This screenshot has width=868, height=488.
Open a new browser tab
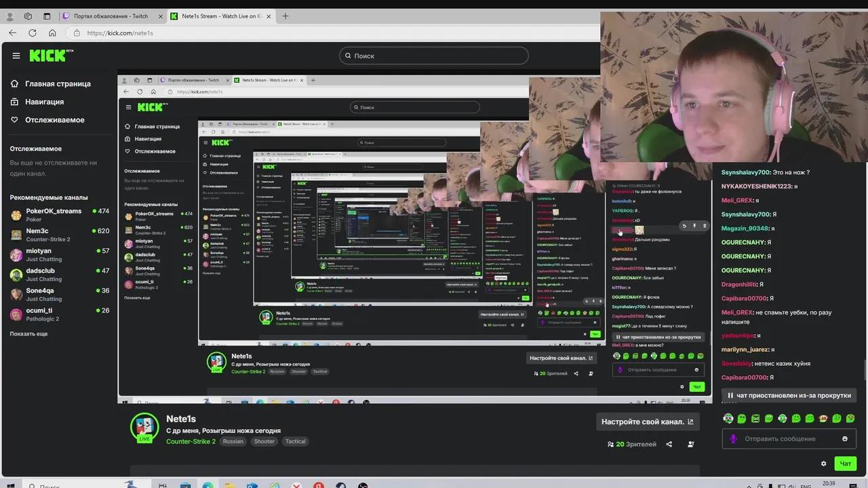[285, 16]
